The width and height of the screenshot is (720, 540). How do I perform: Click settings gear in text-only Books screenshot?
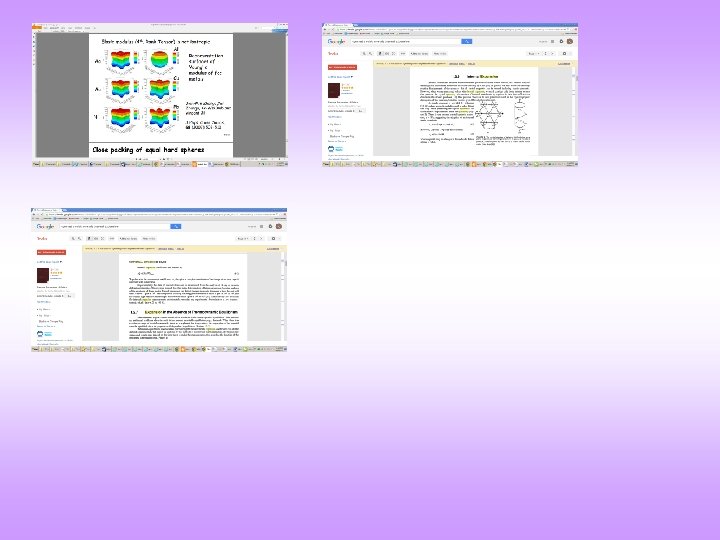tap(274, 239)
